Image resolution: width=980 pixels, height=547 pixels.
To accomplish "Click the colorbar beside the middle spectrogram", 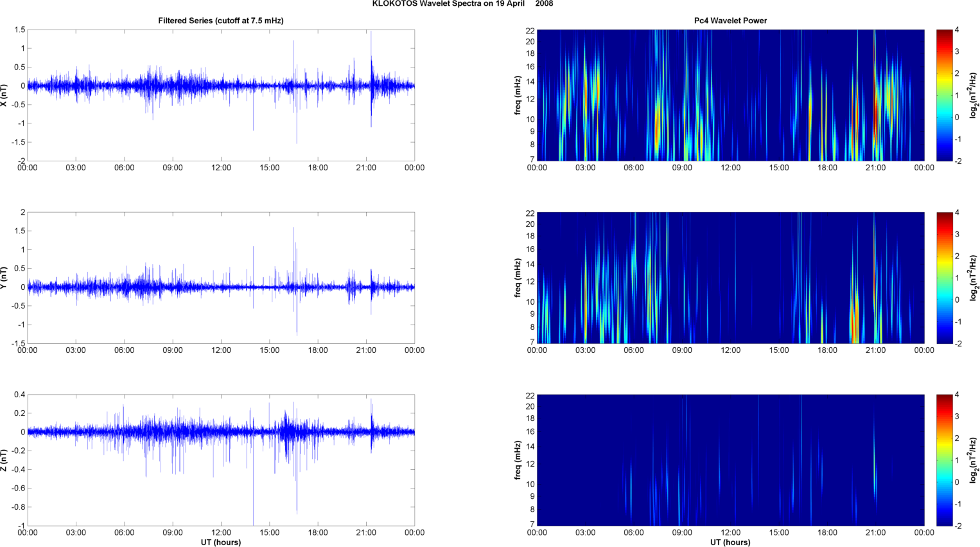I will coord(945,278).
